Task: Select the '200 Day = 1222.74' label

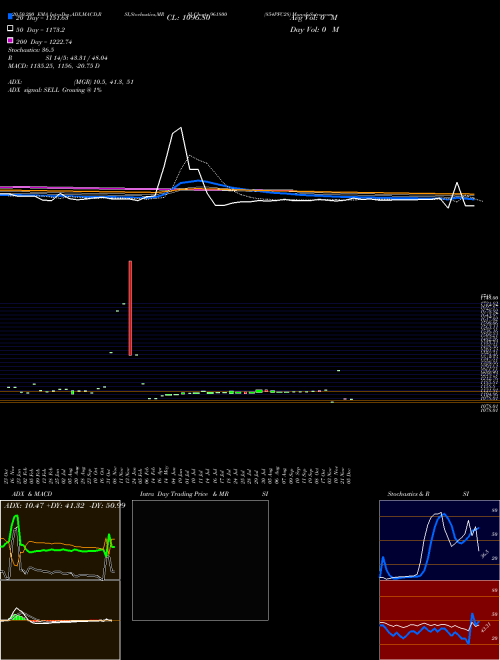Action: click(x=44, y=42)
